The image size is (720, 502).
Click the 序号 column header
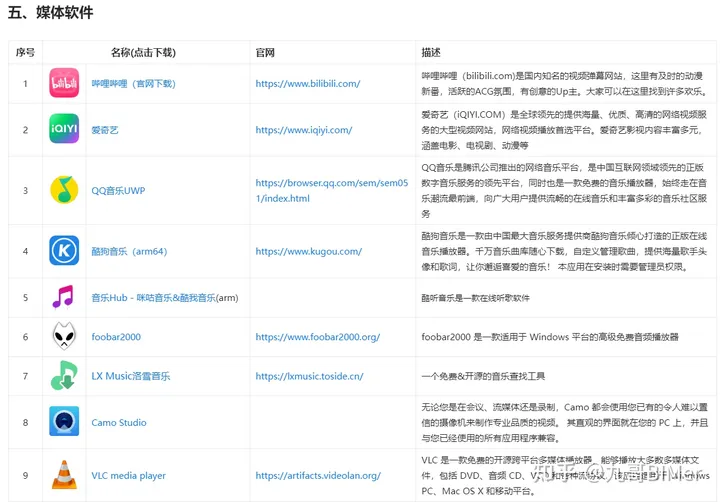point(25,52)
